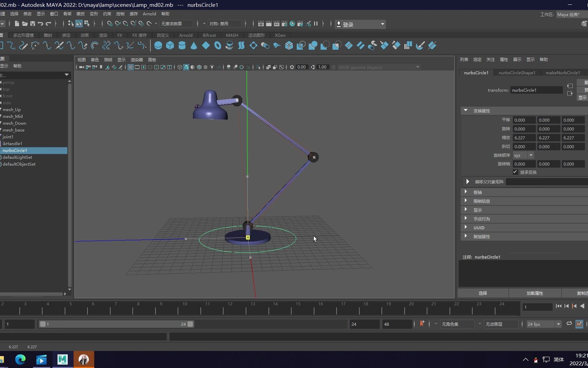The width and height of the screenshot is (588, 368).
Task: Open the IPR render icon
Action: pyautogui.click(x=276, y=24)
